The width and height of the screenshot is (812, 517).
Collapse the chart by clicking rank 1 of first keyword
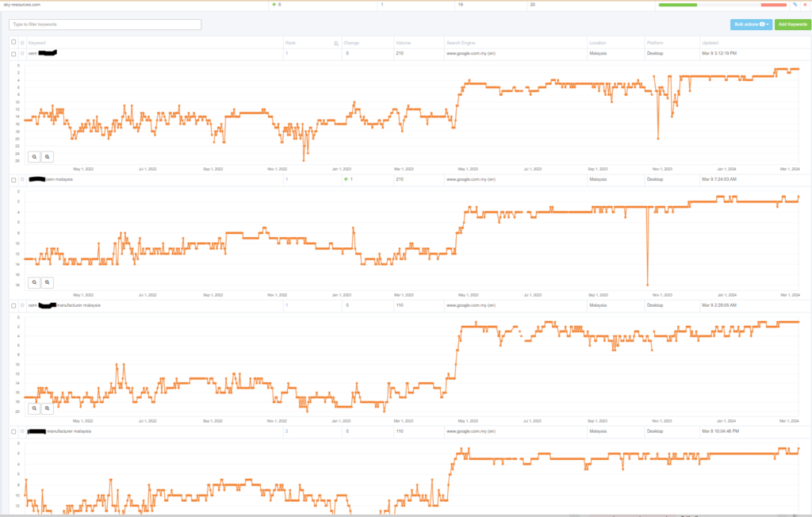coord(286,54)
